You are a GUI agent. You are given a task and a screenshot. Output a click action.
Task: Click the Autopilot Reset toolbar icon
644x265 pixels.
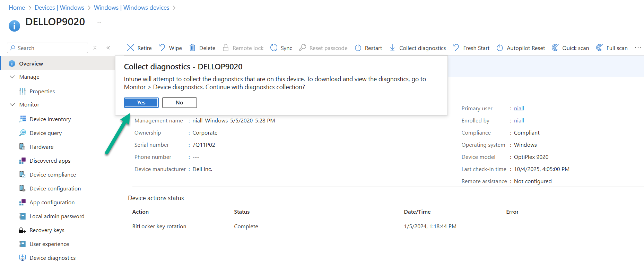(500, 48)
